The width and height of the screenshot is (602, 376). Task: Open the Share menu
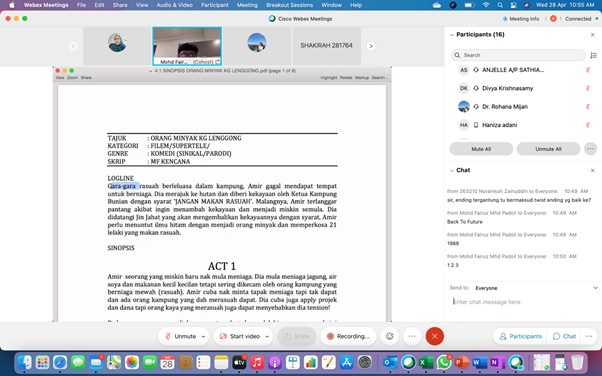click(120, 5)
